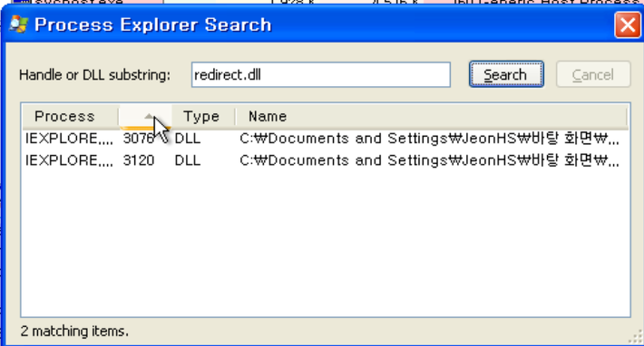Click the resize grip in dialog corner
This screenshot has height=346, width=644.
coord(636,337)
